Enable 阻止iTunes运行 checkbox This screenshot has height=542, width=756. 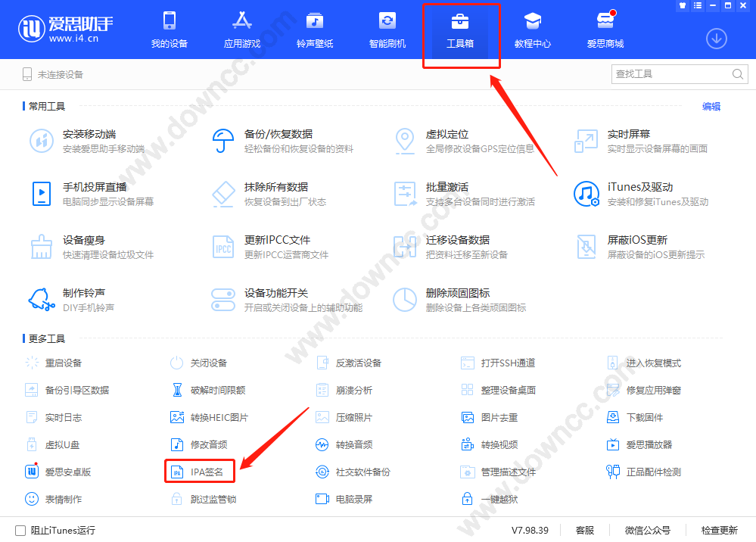20,530
